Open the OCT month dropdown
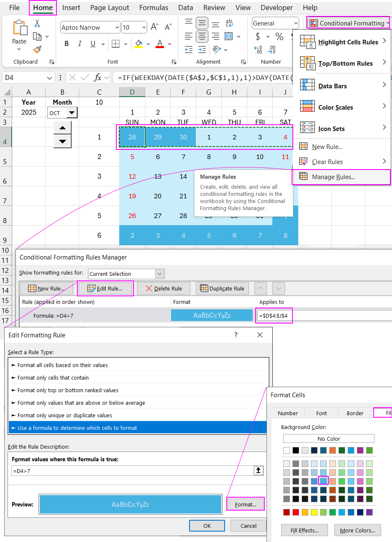 [x=71, y=113]
